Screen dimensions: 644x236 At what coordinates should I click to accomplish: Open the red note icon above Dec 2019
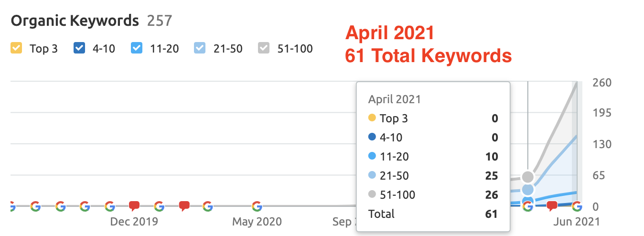[134, 206]
